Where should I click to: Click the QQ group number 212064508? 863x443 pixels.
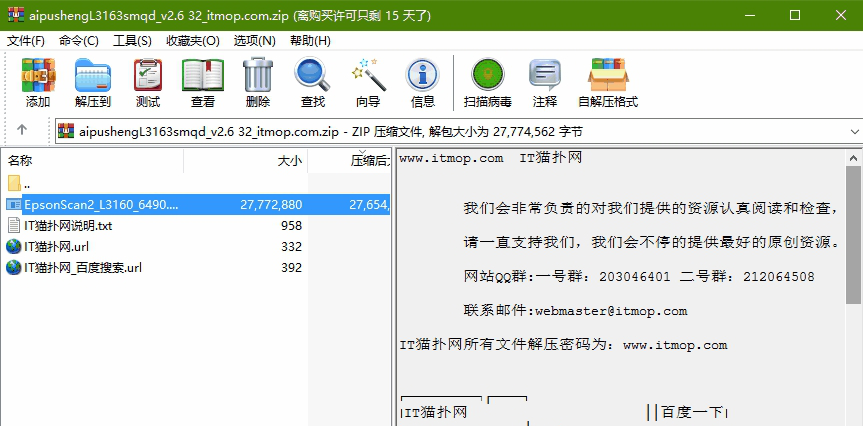pos(778,276)
